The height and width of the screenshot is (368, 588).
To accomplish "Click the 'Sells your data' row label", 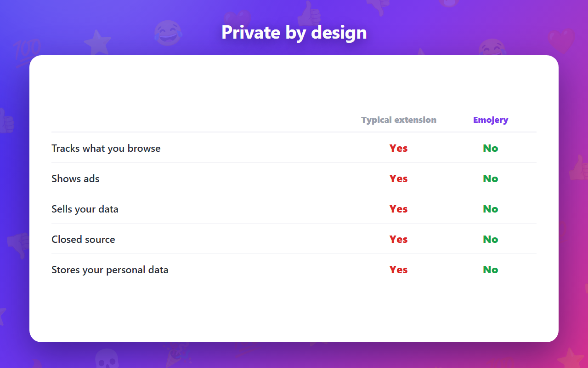I will (85, 209).
